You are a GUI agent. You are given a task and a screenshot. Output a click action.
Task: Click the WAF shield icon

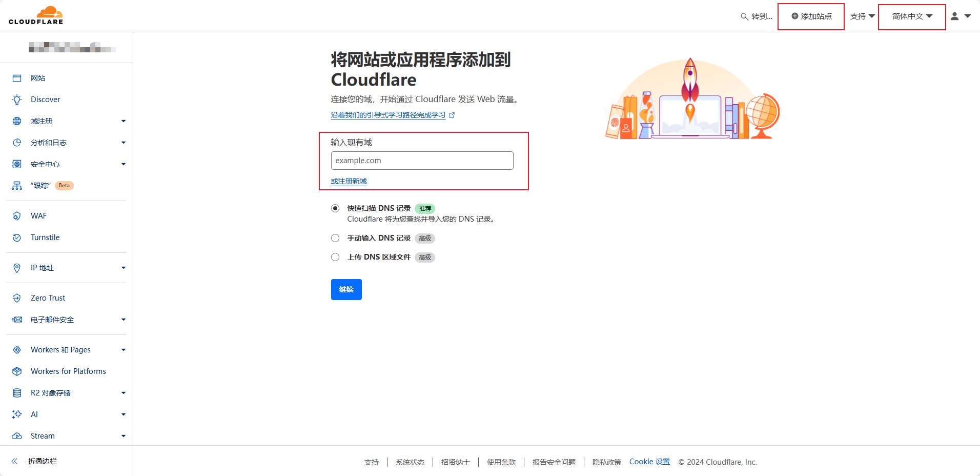click(17, 216)
